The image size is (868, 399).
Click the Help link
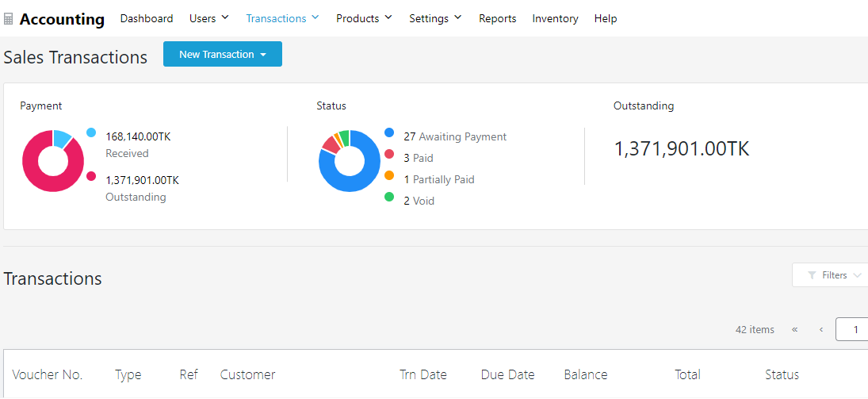(606, 18)
